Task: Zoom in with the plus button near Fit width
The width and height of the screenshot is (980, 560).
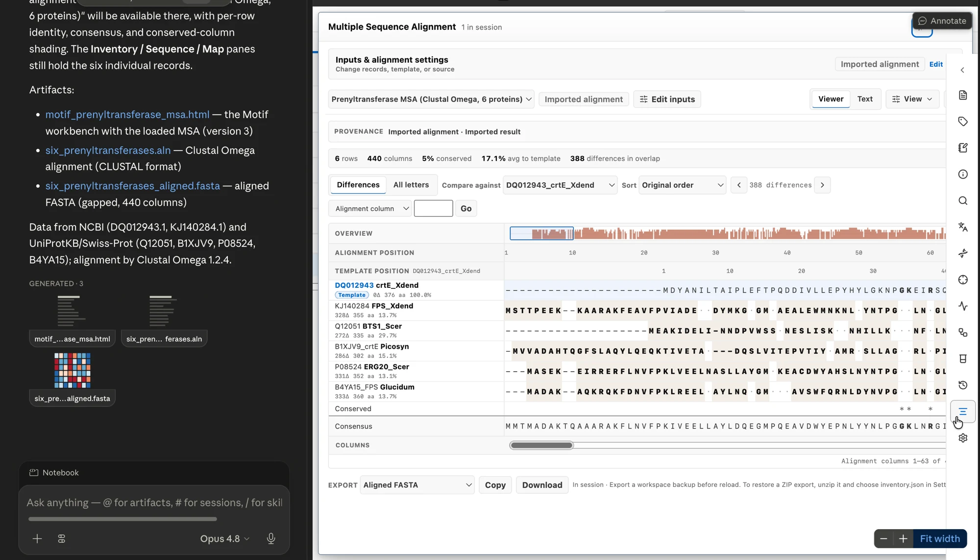Action: click(903, 539)
